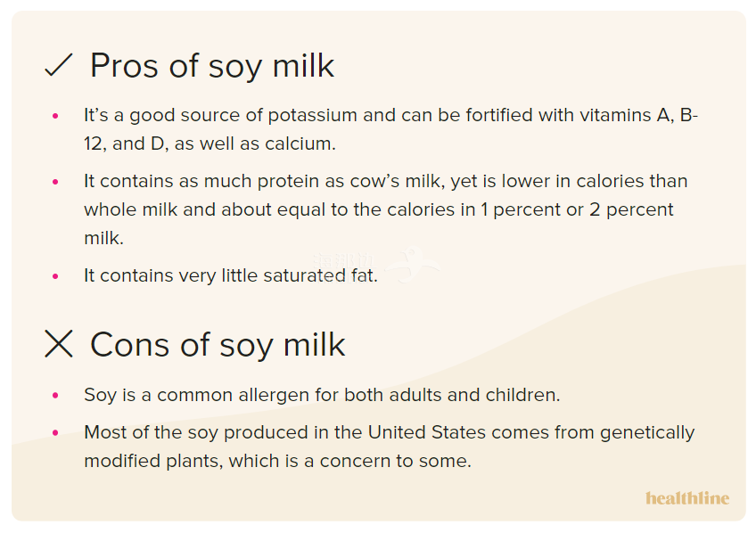756x533 pixels.
Task: Click the pink bullet before saturated fat line
Action: pyautogui.click(x=55, y=276)
